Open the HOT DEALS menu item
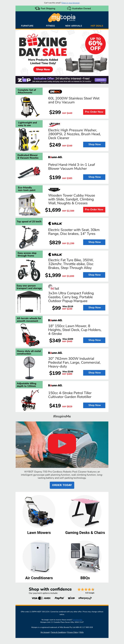The width and height of the screenshot is (124, 644). click(97, 26)
